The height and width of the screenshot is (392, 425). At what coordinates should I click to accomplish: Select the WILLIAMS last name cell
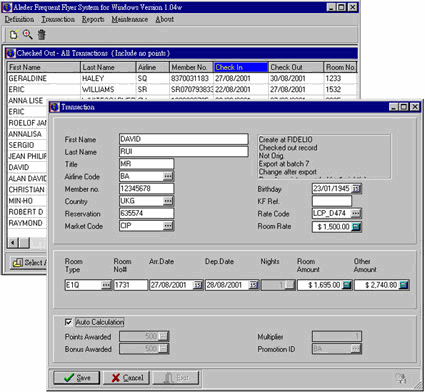tap(108, 89)
